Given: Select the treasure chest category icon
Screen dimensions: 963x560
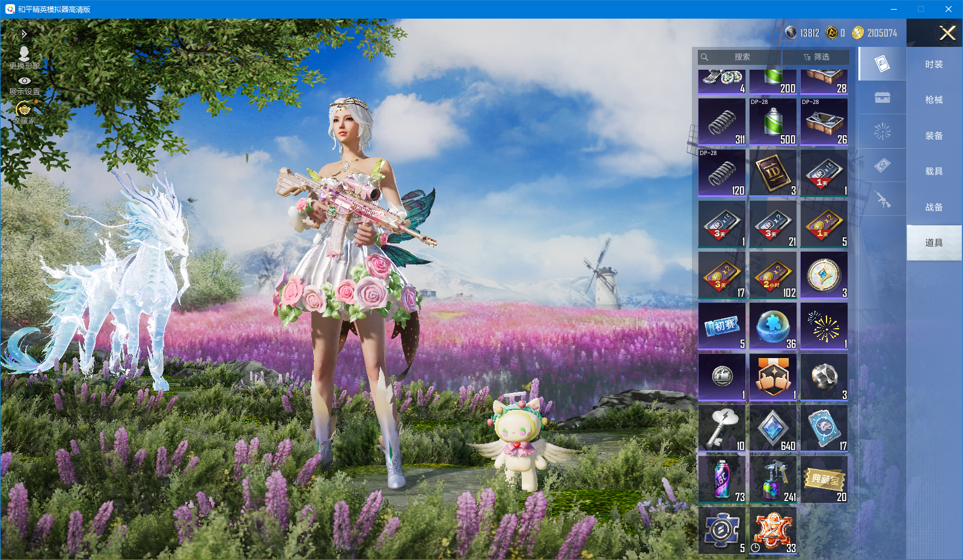Looking at the screenshot, I should coord(882,97).
